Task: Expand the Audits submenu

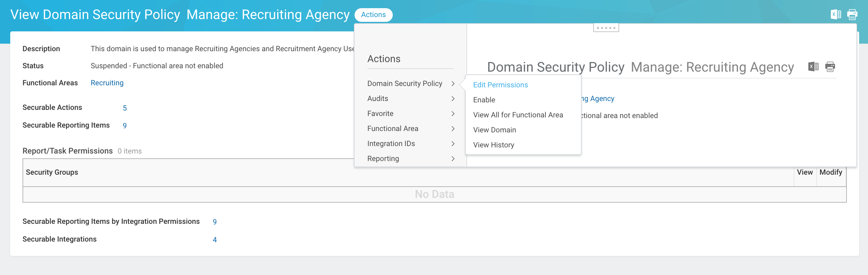Action: point(377,98)
